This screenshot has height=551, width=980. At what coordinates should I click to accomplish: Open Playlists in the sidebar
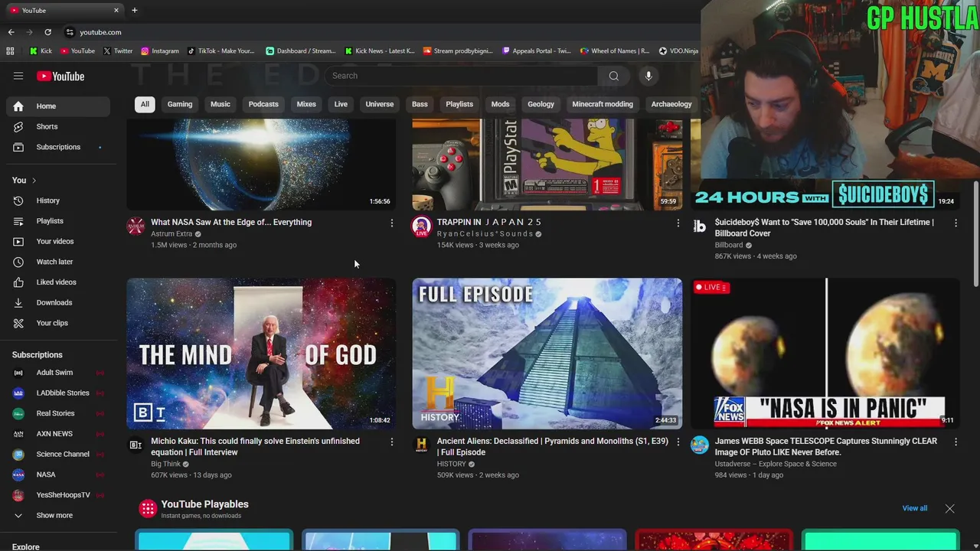pos(60,221)
